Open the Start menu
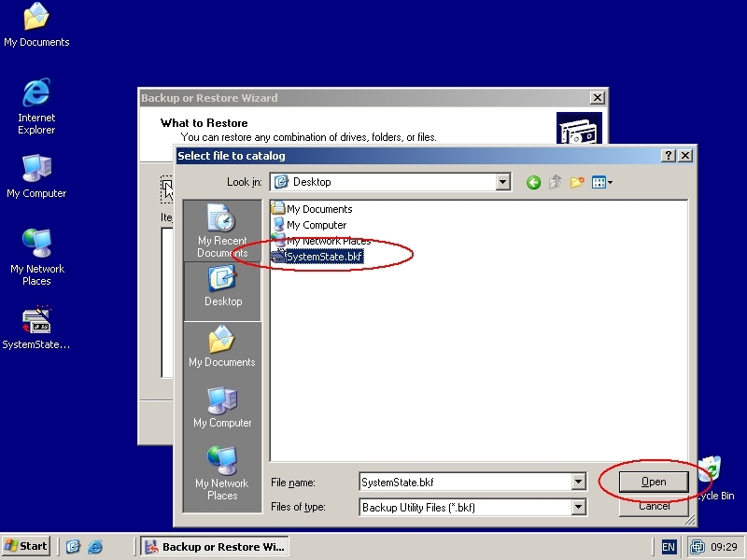 [26, 546]
